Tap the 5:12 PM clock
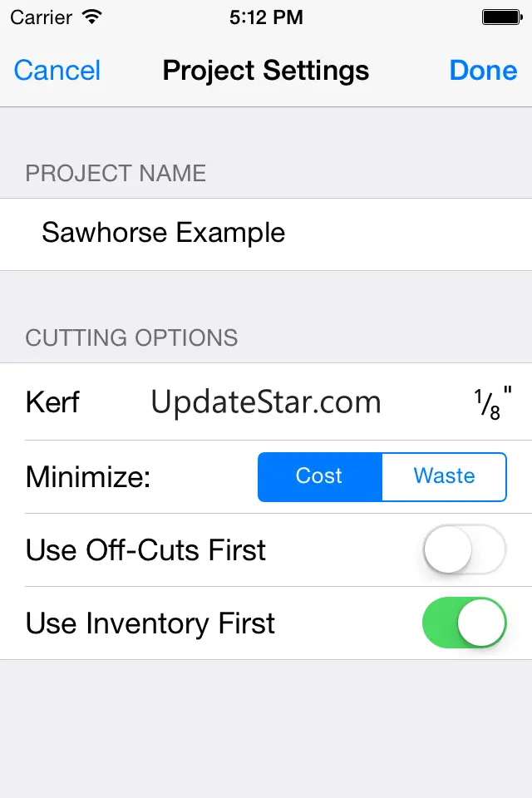Screen dimensions: 532x798 265,16
